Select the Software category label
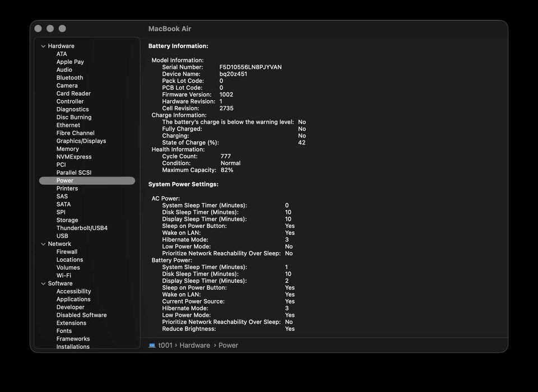This screenshot has height=392, width=538. tap(60, 283)
